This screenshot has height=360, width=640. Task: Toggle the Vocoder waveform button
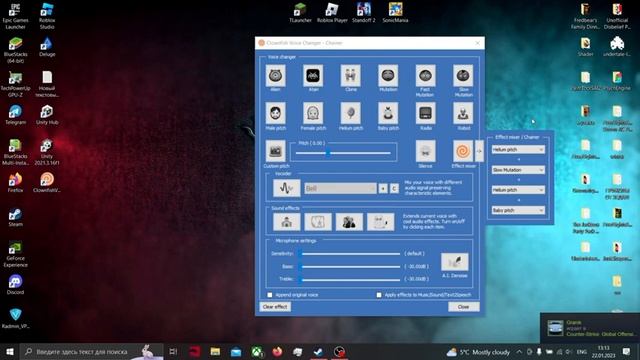coord(287,188)
